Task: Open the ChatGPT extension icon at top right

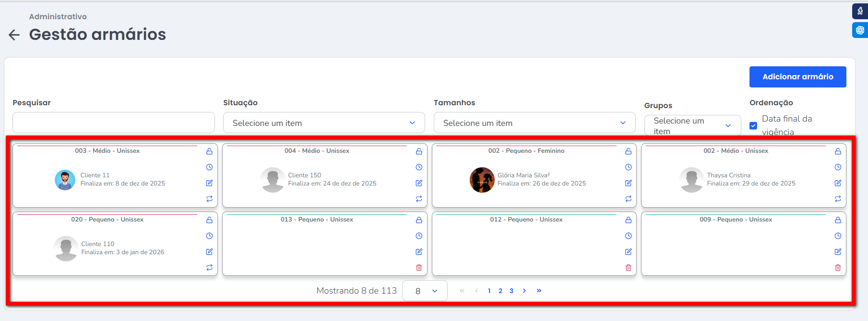Action: (860, 30)
